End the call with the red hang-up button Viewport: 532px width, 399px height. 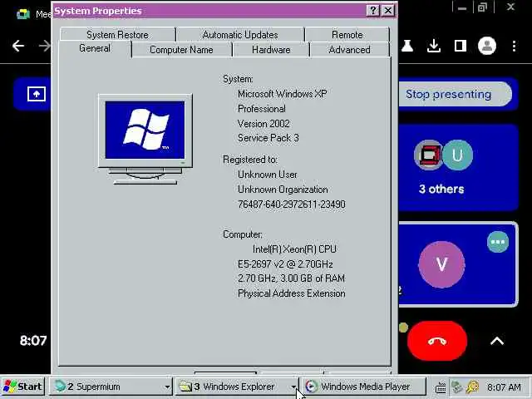[437, 341]
